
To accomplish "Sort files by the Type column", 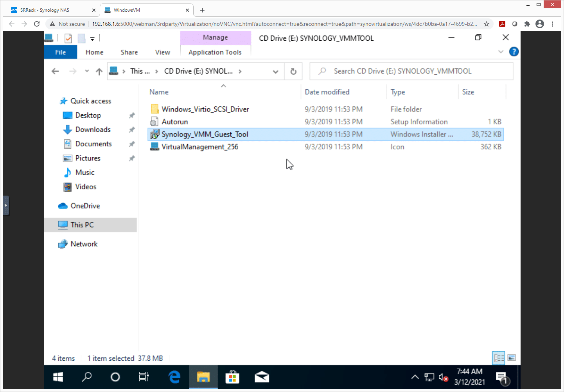I will click(398, 92).
